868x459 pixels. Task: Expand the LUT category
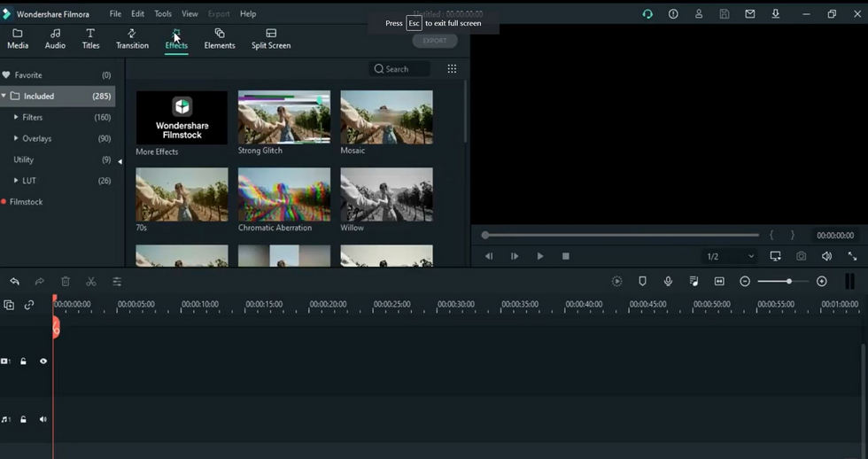point(16,181)
